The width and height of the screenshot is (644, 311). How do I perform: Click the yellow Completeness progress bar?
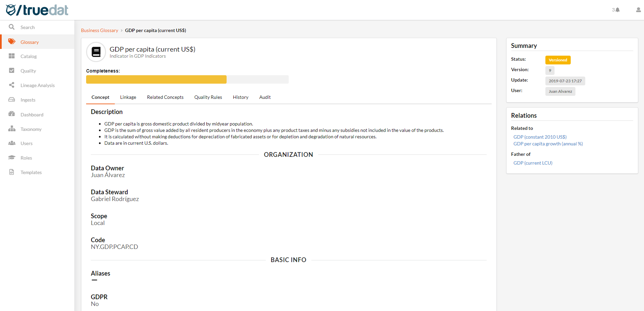pos(156,79)
